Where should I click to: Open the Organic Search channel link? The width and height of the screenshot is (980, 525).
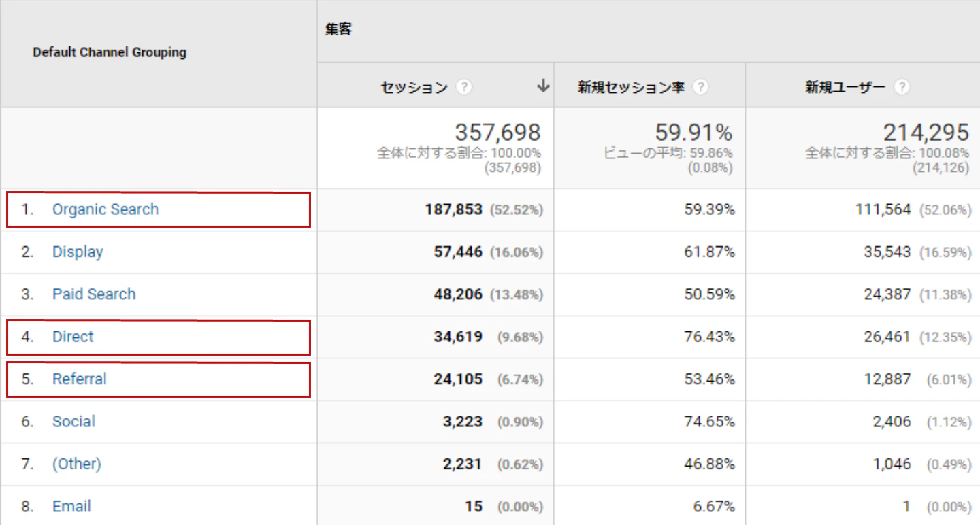[105, 209]
